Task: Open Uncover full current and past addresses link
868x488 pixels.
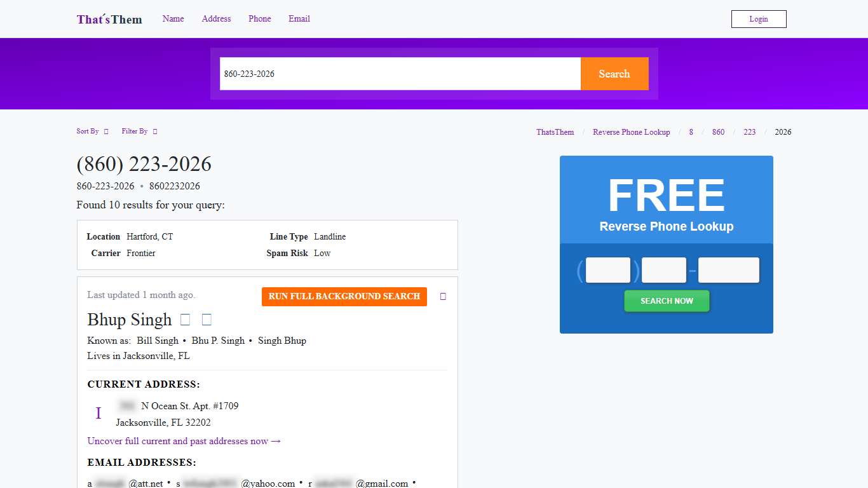Action: [184, 441]
